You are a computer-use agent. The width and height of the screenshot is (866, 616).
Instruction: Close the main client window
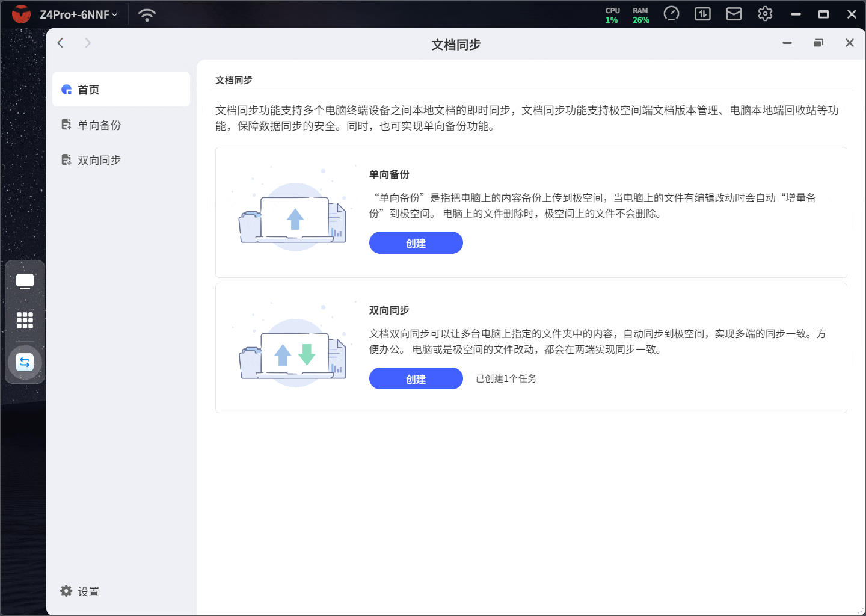[852, 14]
